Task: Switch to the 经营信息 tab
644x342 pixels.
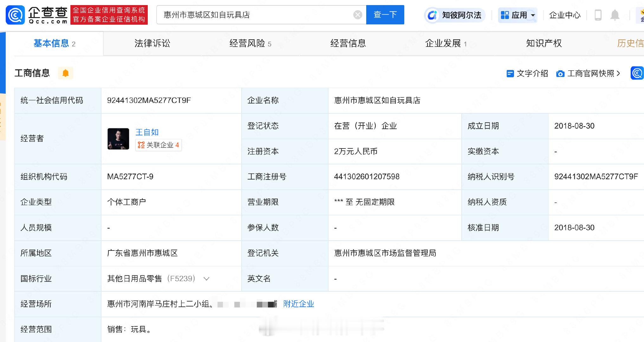Action: (x=348, y=43)
